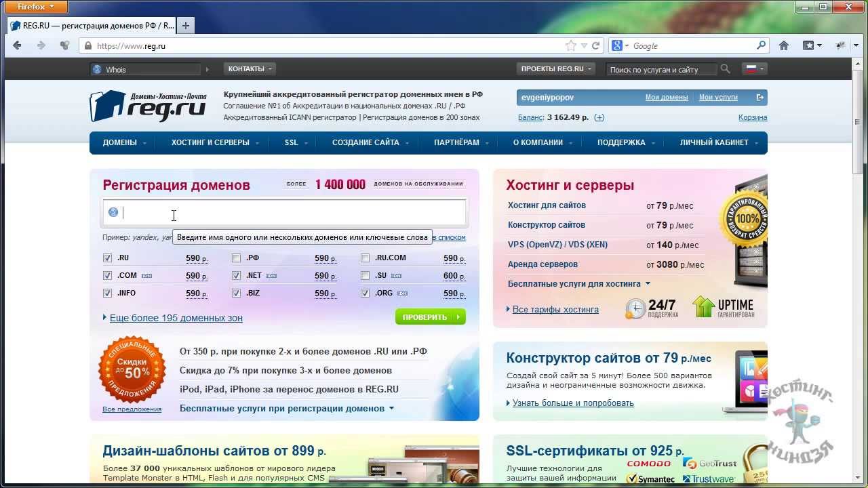Expand the ПРОЕКТЫ REG.RU dropdown
Image resolution: width=868 pixels, height=488 pixels.
pyautogui.click(x=556, y=69)
